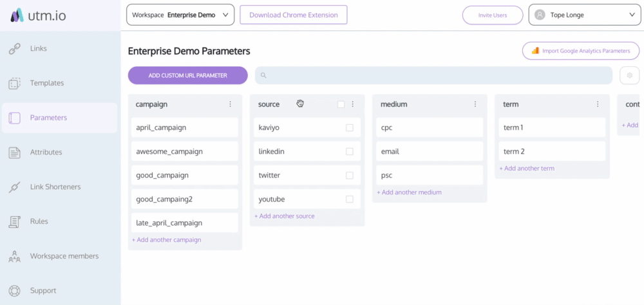The image size is (644, 305).
Task: Toggle the source column select-all checkbox
Action: (341, 104)
